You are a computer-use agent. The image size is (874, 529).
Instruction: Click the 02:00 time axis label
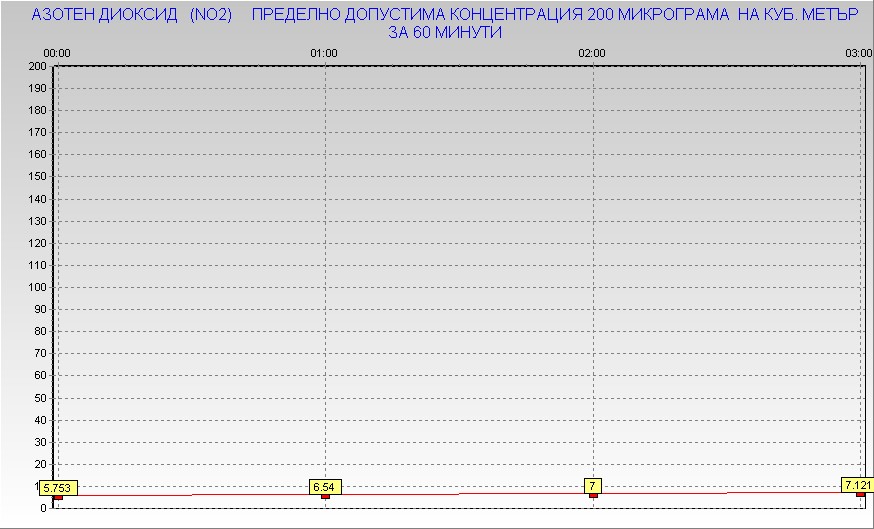click(x=592, y=52)
